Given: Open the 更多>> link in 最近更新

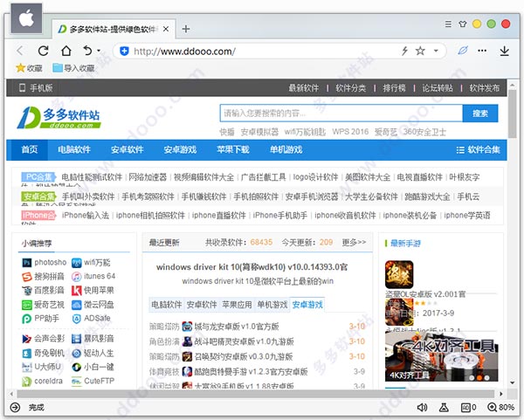Looking at the screenshot, I should [x=354, y=242].
